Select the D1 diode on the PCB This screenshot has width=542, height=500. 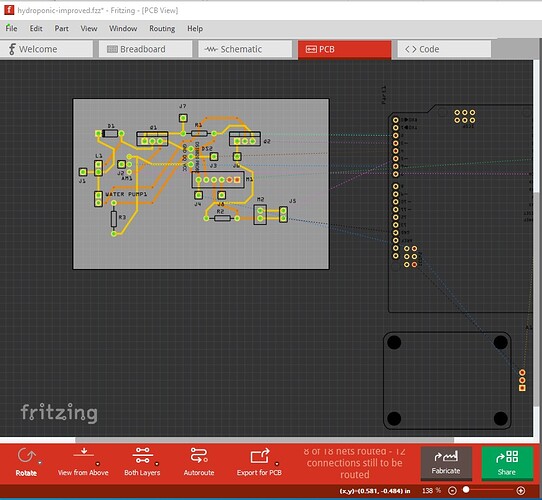tap(111, 133)
